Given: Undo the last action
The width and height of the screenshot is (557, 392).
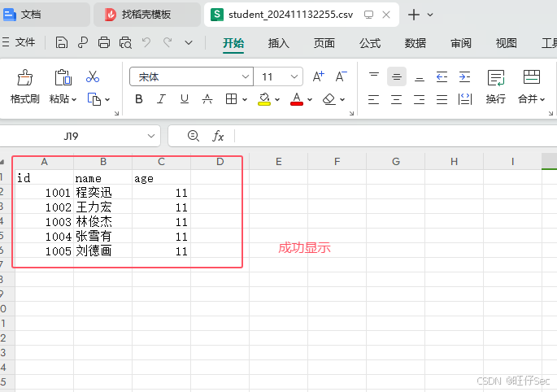Looking at the screenshot, I should 146,42.
